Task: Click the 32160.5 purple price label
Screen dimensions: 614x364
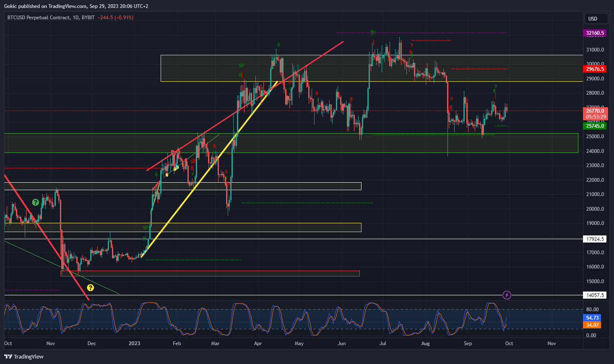Action: point(595,33)
